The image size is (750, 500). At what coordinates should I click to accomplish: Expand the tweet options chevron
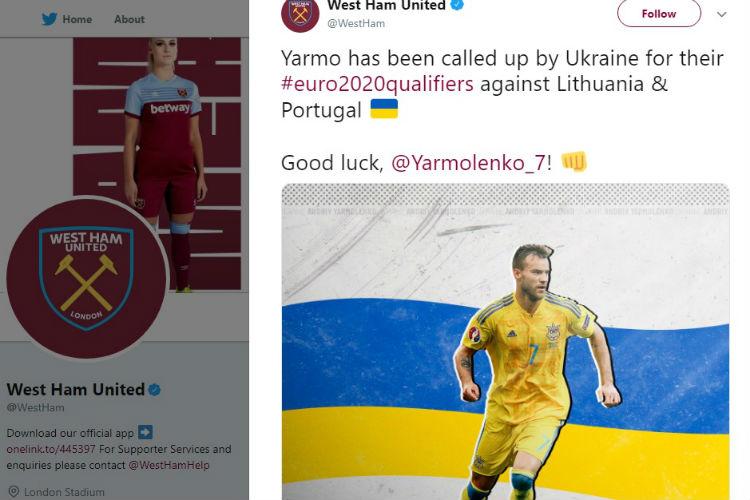tap(721, 14)
